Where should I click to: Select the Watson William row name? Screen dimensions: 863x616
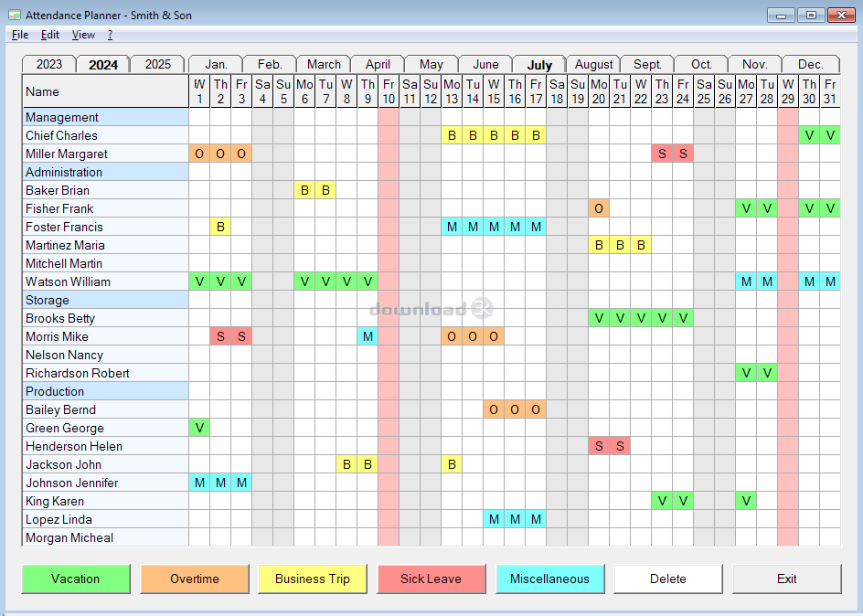pyautogui.click(x=68, y=281)
